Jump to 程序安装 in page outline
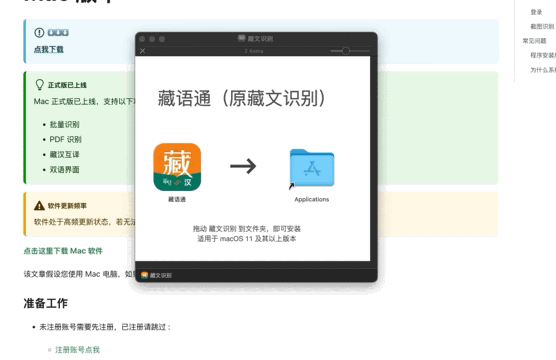The height and width of the screenshot is (360, 556). (x=543, y=55)
